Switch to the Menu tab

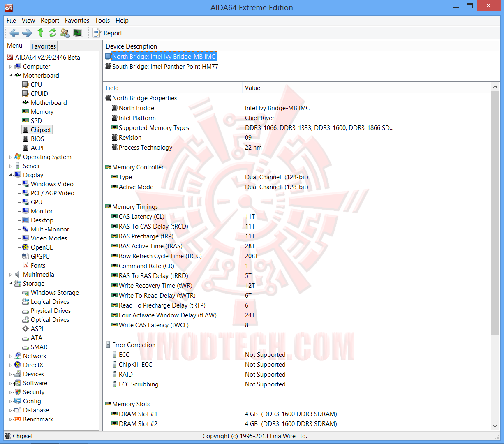tap(15, 46)
